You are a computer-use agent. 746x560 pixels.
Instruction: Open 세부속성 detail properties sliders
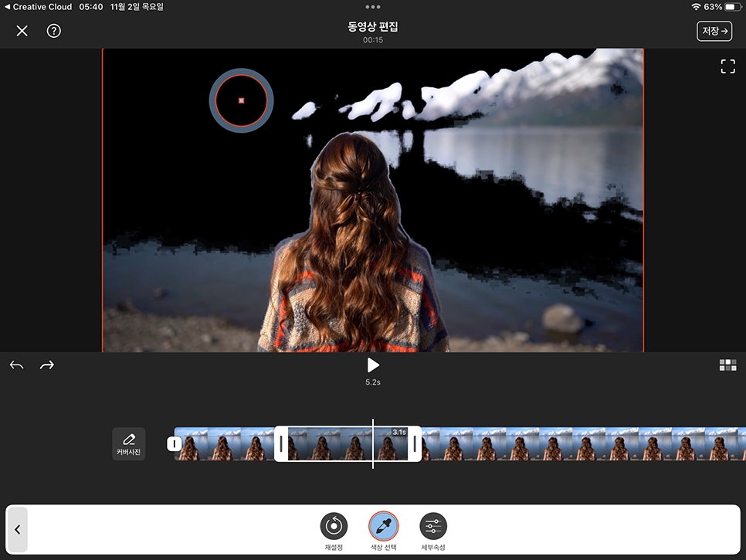point(433,531)
